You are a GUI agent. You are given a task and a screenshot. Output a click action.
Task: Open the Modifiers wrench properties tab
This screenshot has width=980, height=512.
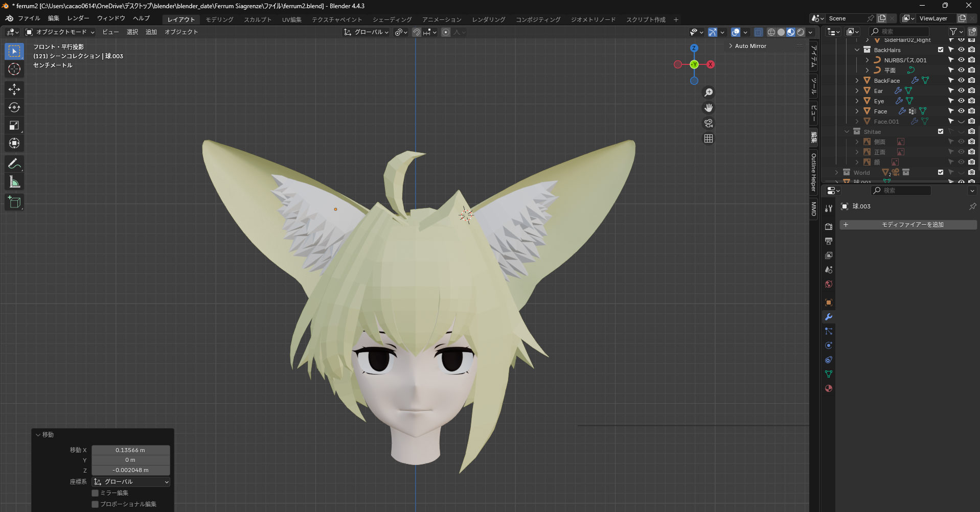point(829,317)
